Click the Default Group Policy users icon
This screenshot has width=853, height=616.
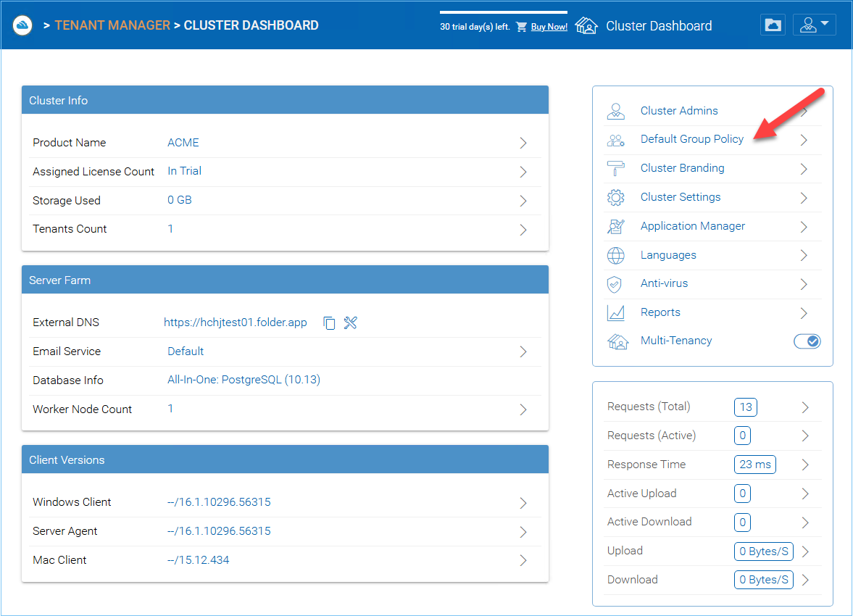click(x=616, y=140)
